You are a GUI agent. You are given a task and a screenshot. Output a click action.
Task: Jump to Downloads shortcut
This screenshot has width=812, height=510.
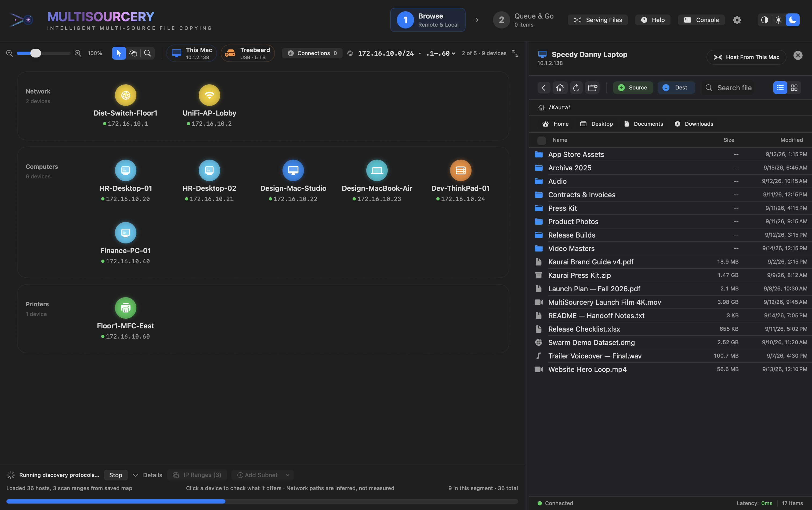click(x=694, y=124)
